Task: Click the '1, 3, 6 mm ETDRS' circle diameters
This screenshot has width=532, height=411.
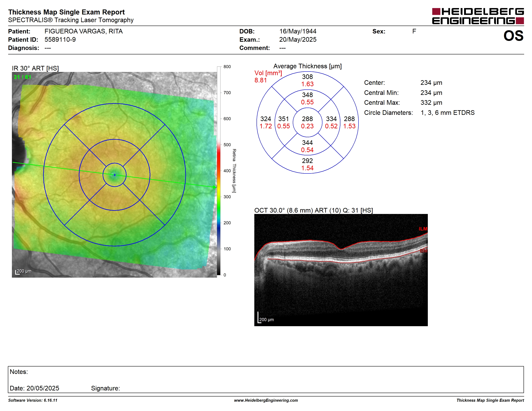Action: coord(448,112)
